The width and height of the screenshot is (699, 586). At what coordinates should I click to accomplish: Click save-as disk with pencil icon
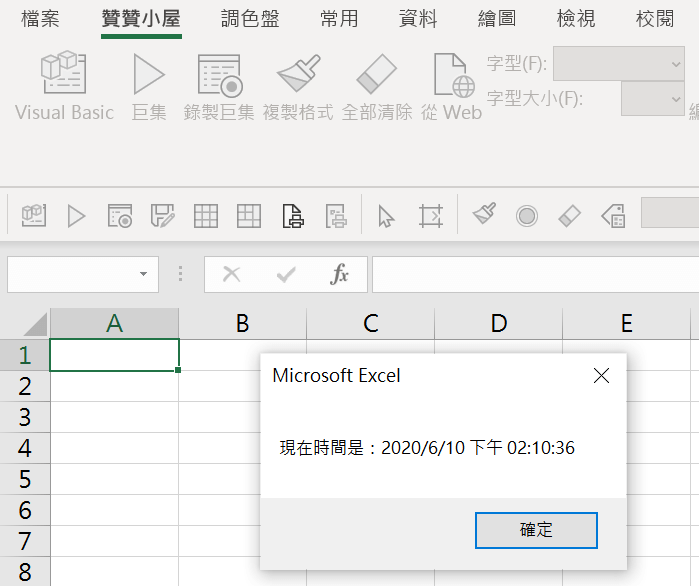162,216
